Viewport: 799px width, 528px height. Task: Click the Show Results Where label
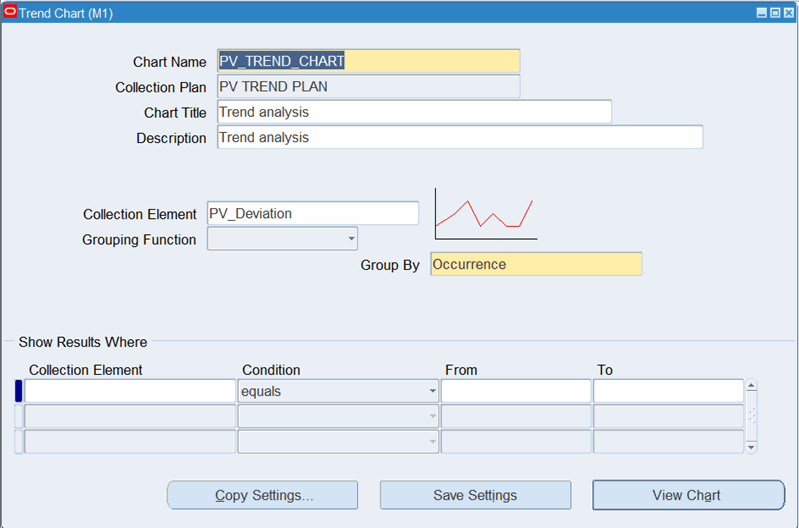pos(83,342)
